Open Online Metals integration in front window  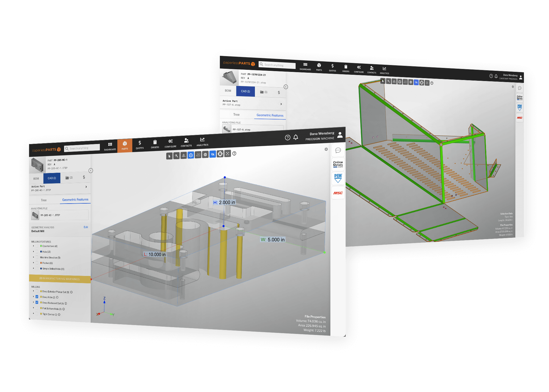pyautogui.click(x=338, y=164)
